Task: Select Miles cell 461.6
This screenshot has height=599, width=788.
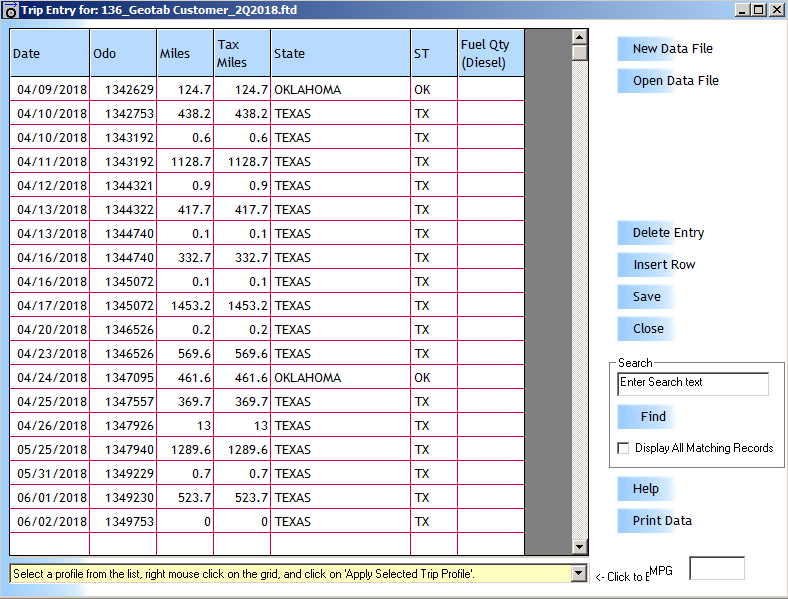Action: tap(185, 377)
